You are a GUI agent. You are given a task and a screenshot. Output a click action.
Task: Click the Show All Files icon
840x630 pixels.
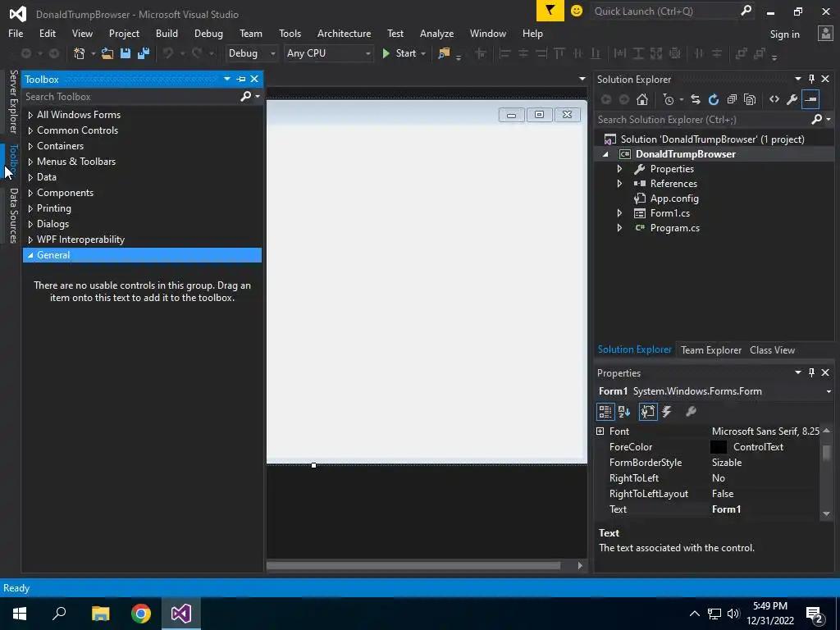750,99
